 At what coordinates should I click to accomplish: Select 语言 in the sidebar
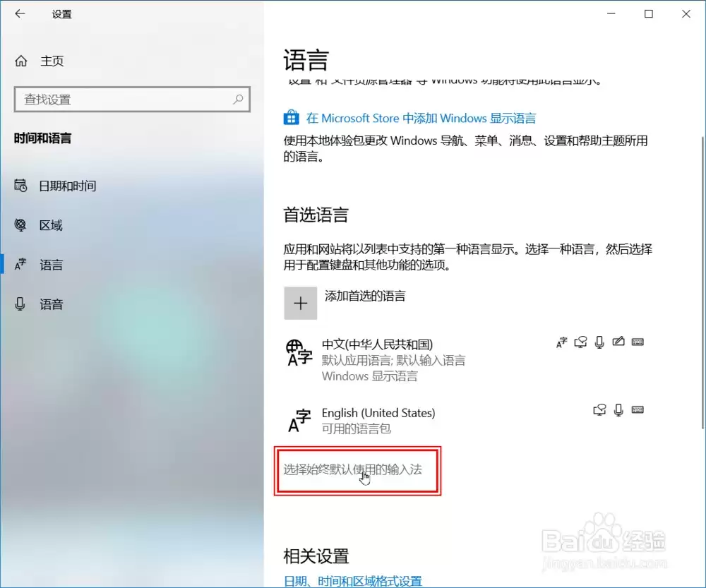click(x=51, y=265)
